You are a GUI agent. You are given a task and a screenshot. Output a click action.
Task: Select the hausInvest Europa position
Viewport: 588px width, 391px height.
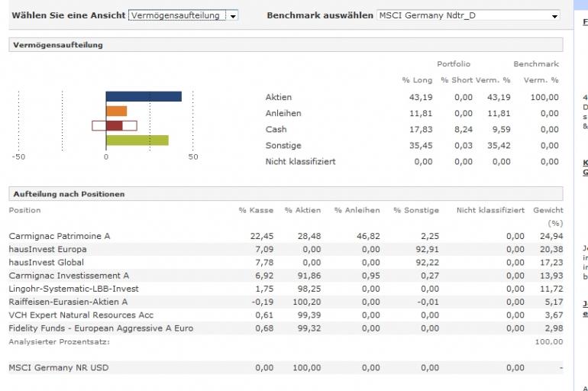47,249
